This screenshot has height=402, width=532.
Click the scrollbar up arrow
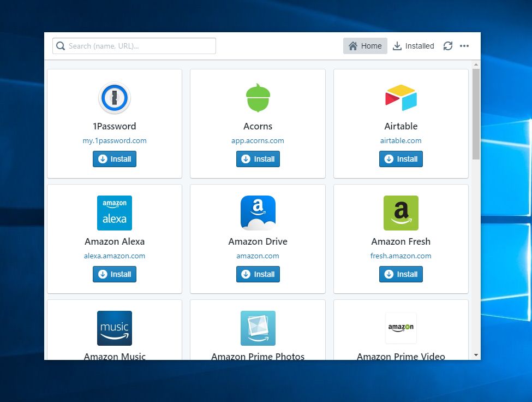pyautogui.click(x=476, y=64)
